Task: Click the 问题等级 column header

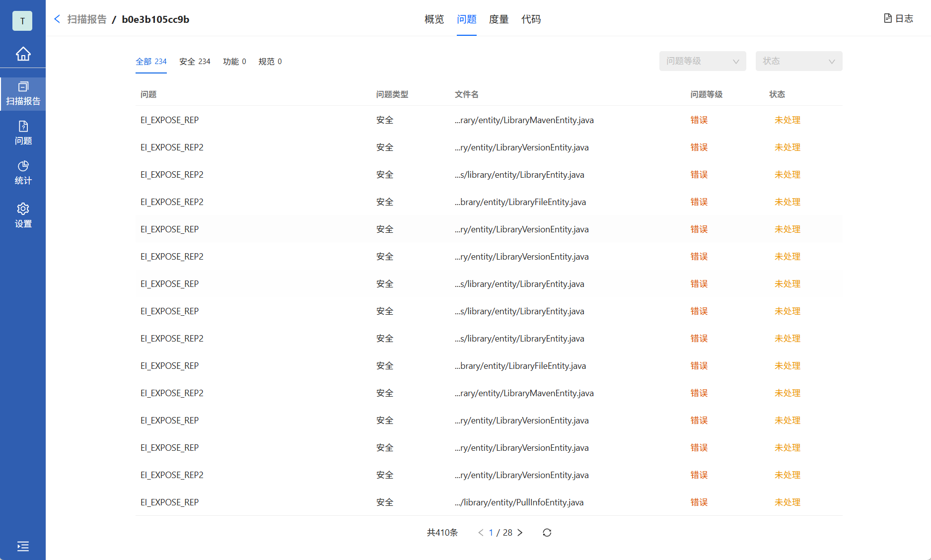Action: tap(707, 94)
